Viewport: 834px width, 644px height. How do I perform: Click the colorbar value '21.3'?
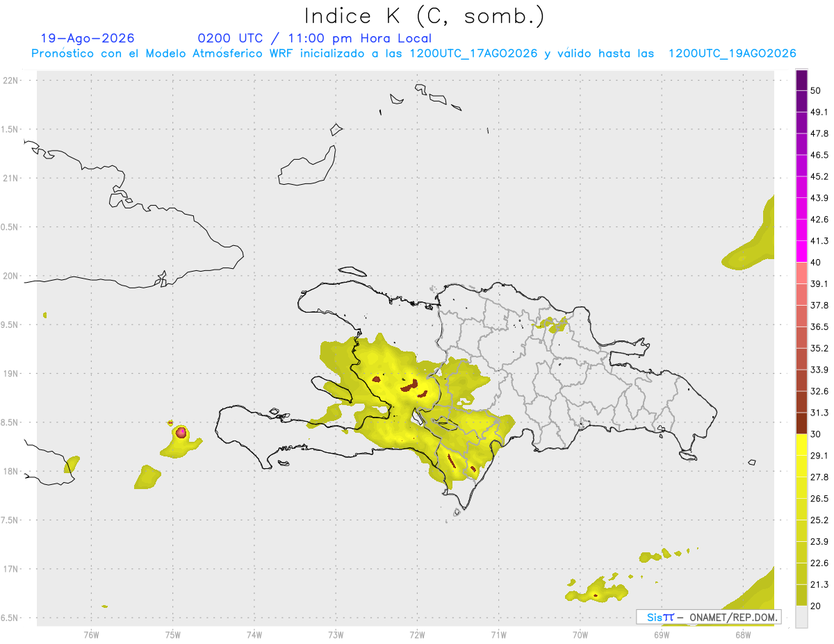819,584
